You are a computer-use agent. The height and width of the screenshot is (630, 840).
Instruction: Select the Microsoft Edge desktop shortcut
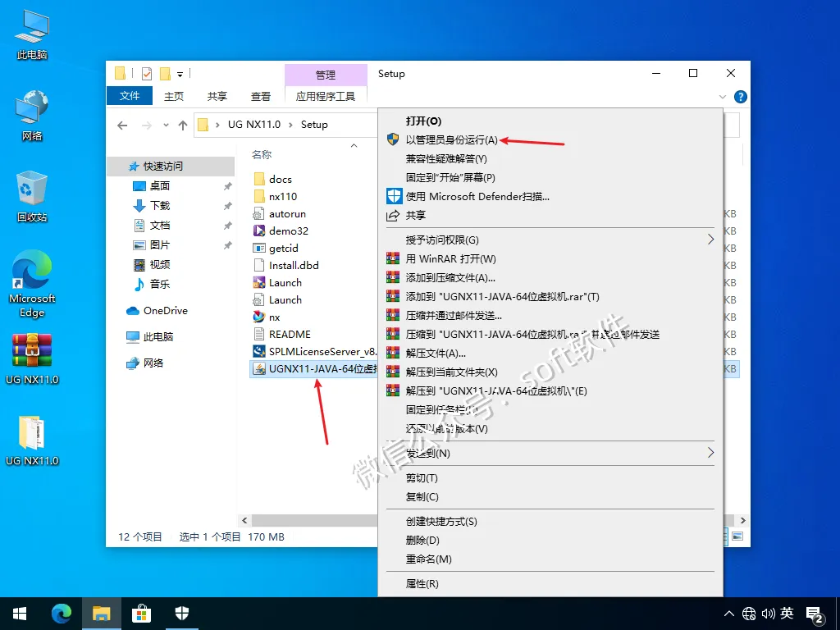(x=32, y=284)
